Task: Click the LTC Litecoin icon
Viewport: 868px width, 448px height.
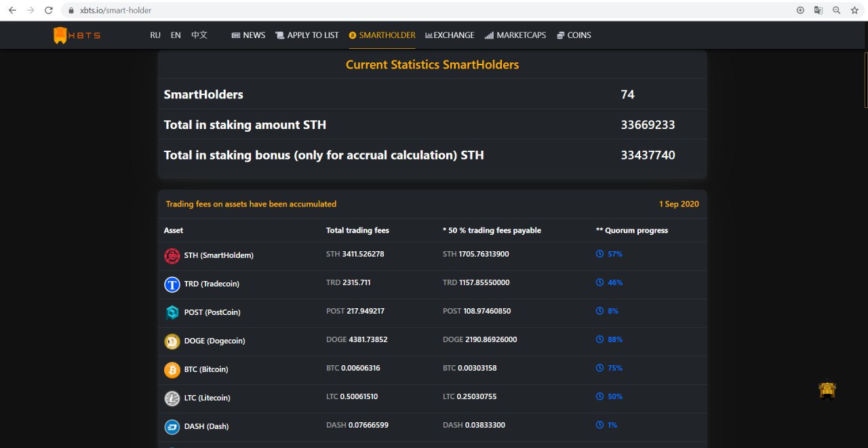Action: tap(172, 398)
